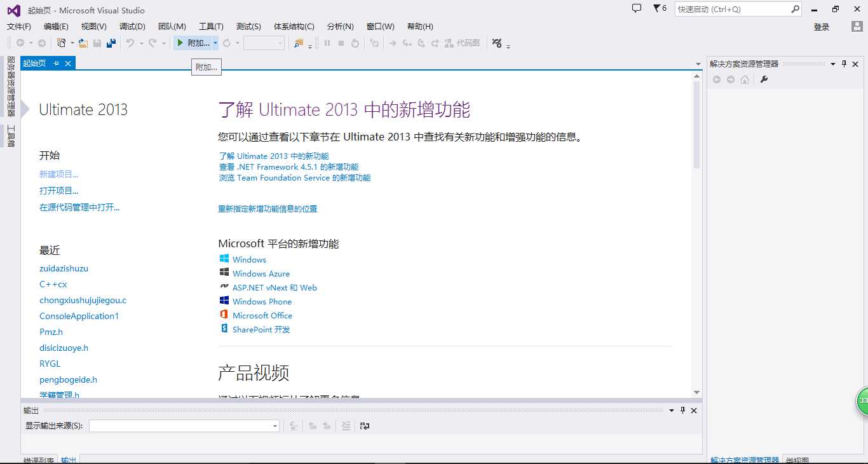The width and height of the screenshot is (868, 464).
Task: Click the feedback speech bubble icon
Action: (x=637, y=8)
